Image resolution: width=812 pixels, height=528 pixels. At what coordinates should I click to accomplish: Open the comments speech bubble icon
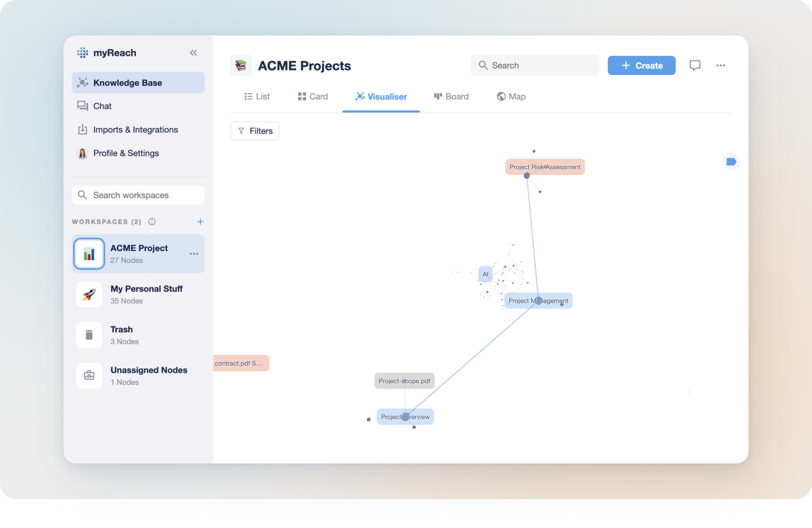pyautogui.click(x=695, y=65)
